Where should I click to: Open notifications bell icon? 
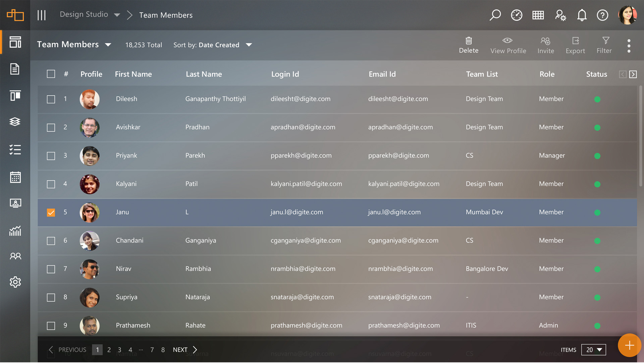(x=582, y=15)
